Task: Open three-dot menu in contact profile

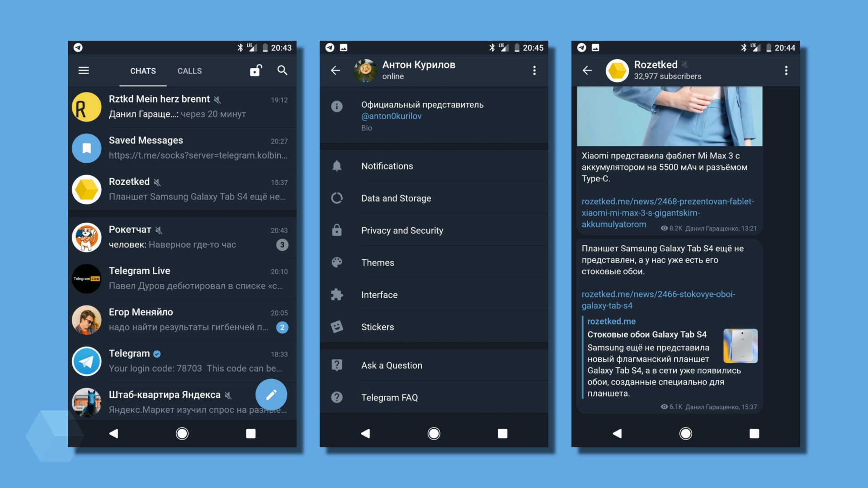Action: pyautogui.click(x=535, y=70)
